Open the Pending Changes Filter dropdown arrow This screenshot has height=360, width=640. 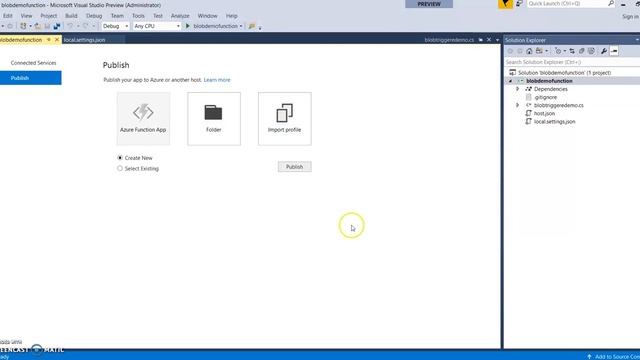click(x=564, y=51)
